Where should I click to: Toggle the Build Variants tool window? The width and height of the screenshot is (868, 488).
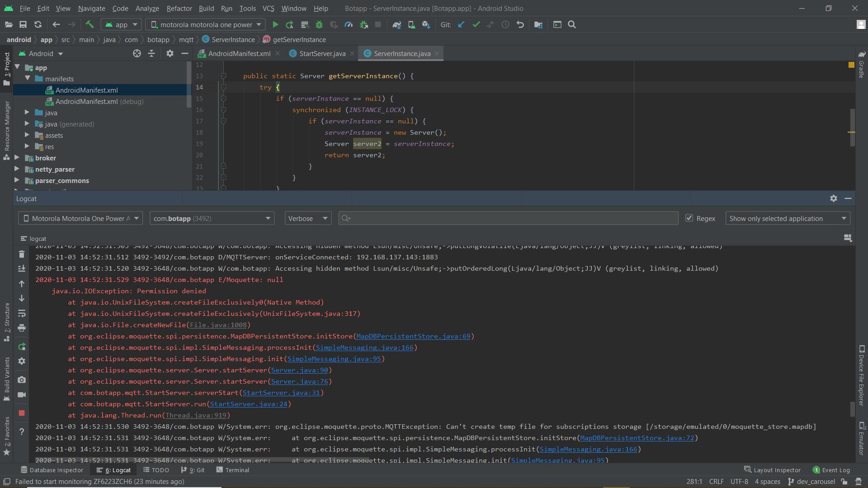click(x=7, y=379)
